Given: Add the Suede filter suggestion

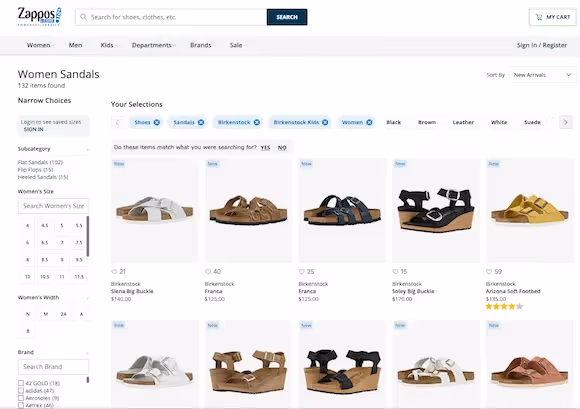Looking at the screenshot, I should (x=532, y=122).
